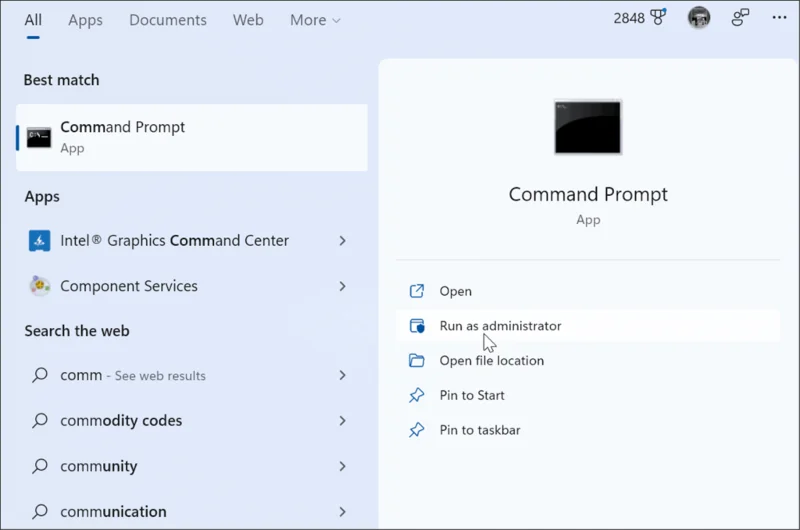Image resolution: width=800 pixels, height=530 pixels.
Task: Click the feedback people icon
Action: [740, 17]
